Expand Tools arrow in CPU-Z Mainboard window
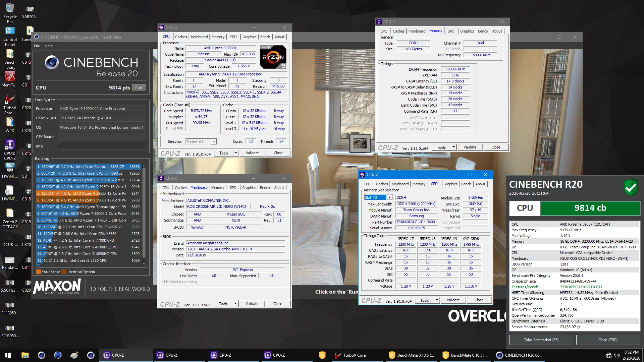The width and height of the screenshot is (644, 362). pos(235,304)
